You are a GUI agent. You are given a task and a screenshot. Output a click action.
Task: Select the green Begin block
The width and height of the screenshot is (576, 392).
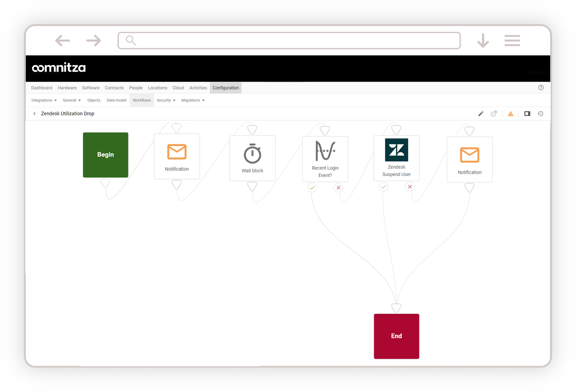[105, 155]
